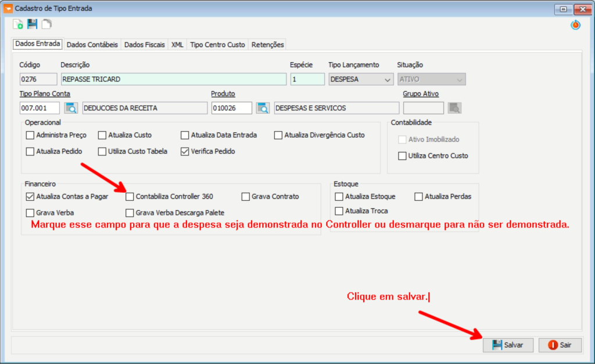Open the Produto search lookup icon
595x364 pixels.
[263, 108]
